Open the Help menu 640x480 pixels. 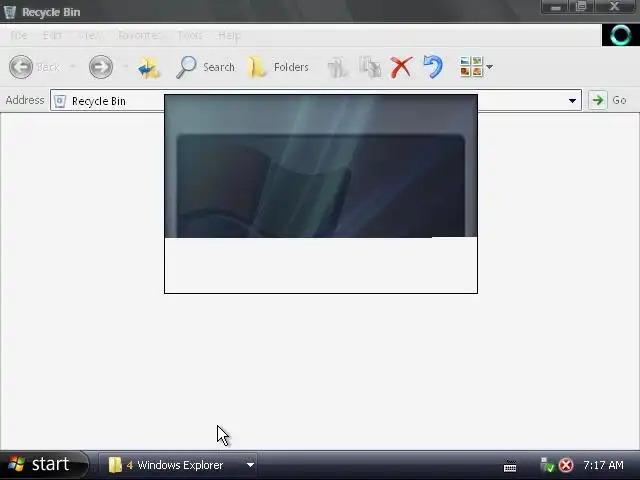(229, 36)
